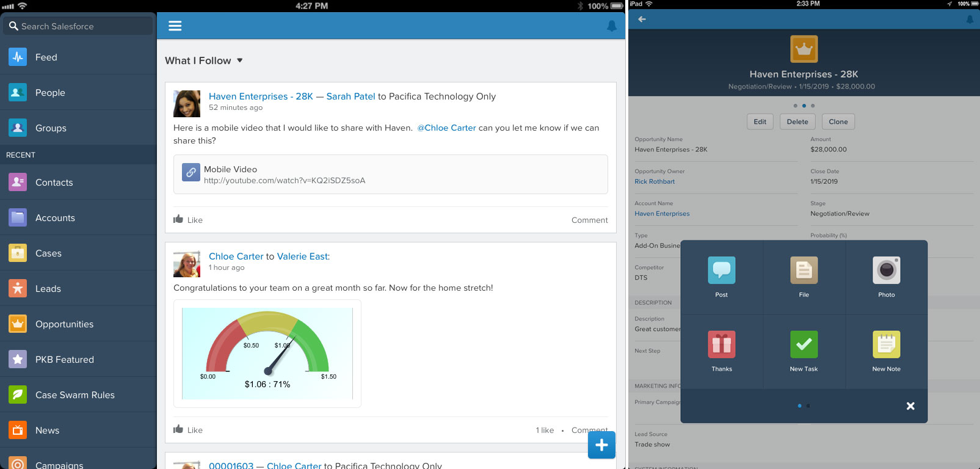This screenshot has width=980, height=469.
Task: Click the Cases briefcase icon
Action: point(18,253)
